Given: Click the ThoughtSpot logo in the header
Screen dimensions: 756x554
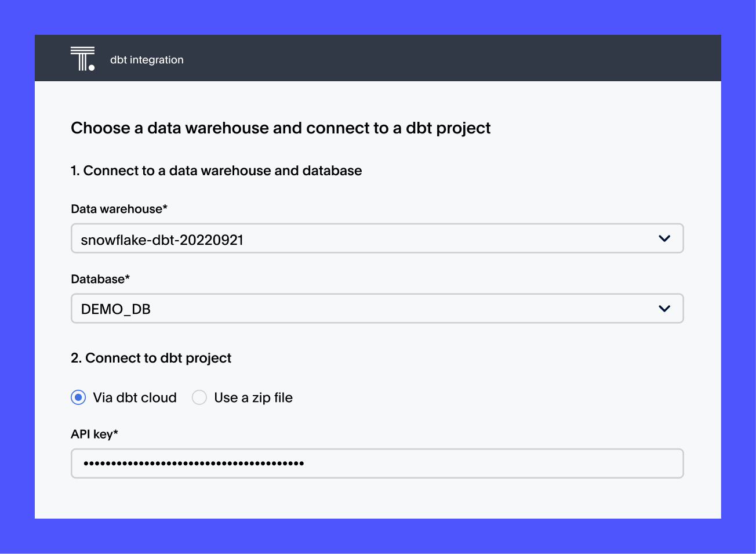Looking at the screenshot, I should [82, 57].
